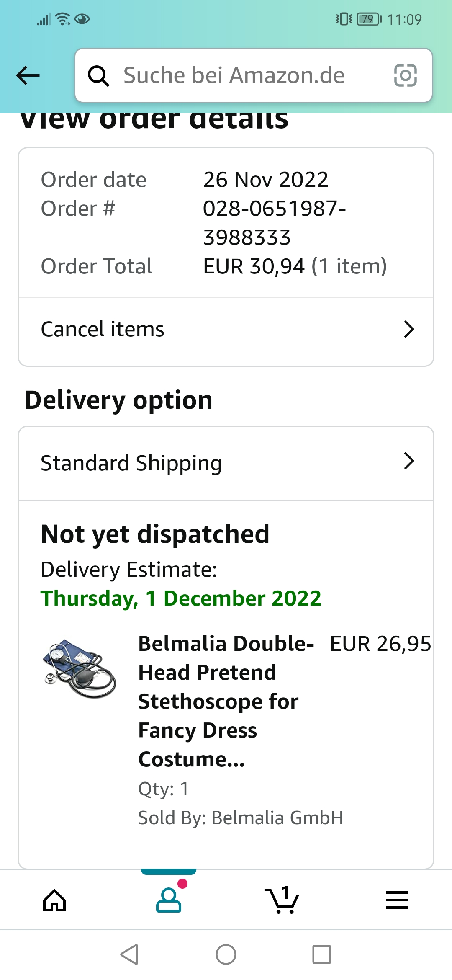Open the stethoscope product thumbnail
The height and width of the screenshot is (980, 452).
[x=80, y=668]
